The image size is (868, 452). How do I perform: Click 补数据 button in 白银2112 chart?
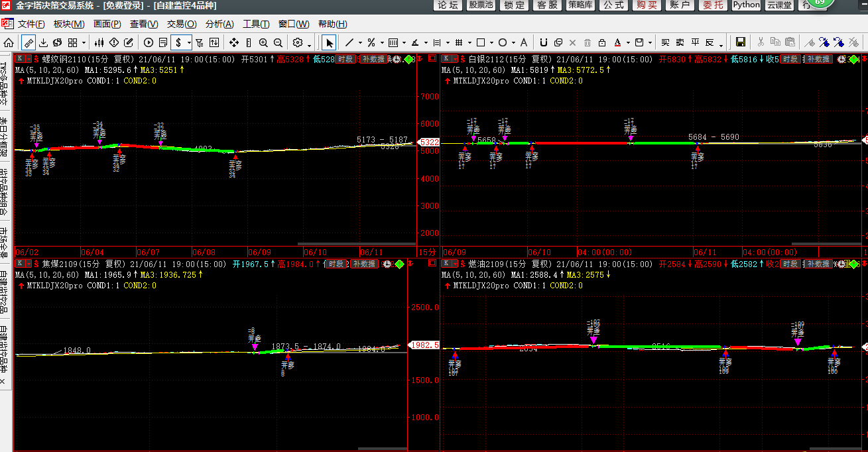tap(818, 59)
